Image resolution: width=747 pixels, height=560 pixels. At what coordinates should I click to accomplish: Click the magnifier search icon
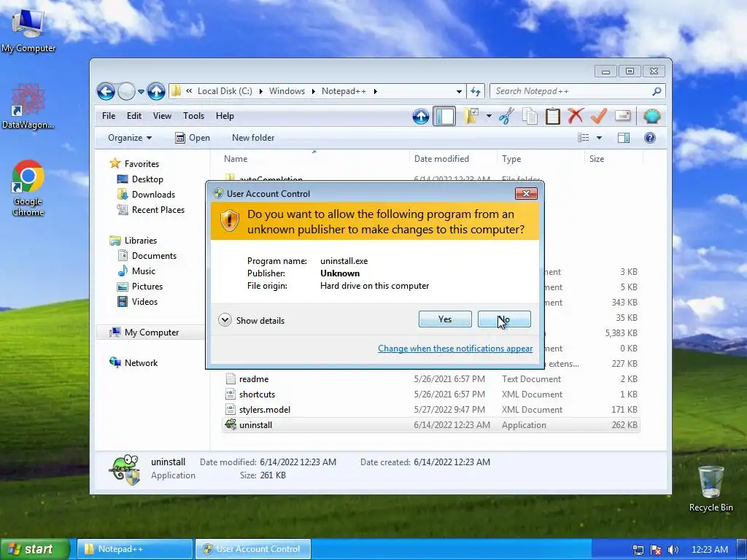tap(657, 91)
